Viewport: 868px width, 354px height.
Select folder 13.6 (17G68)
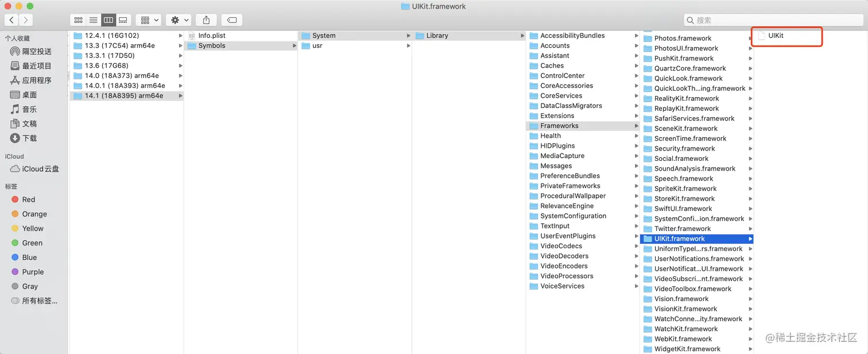click(x=126, y=66)
